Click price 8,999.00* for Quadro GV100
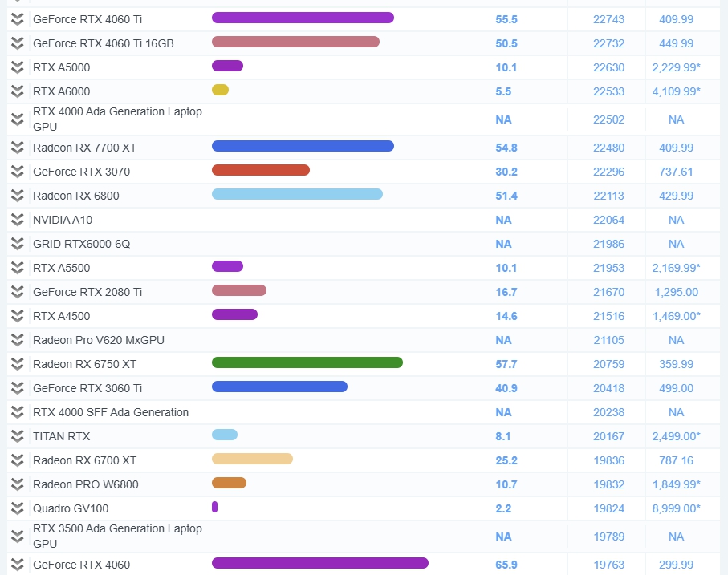728x575 pixels. pos(676,508)
